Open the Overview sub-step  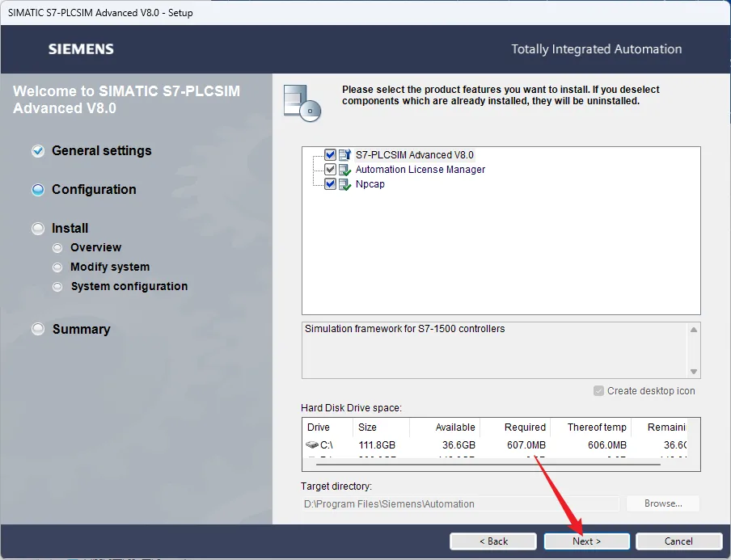point(95,247)
